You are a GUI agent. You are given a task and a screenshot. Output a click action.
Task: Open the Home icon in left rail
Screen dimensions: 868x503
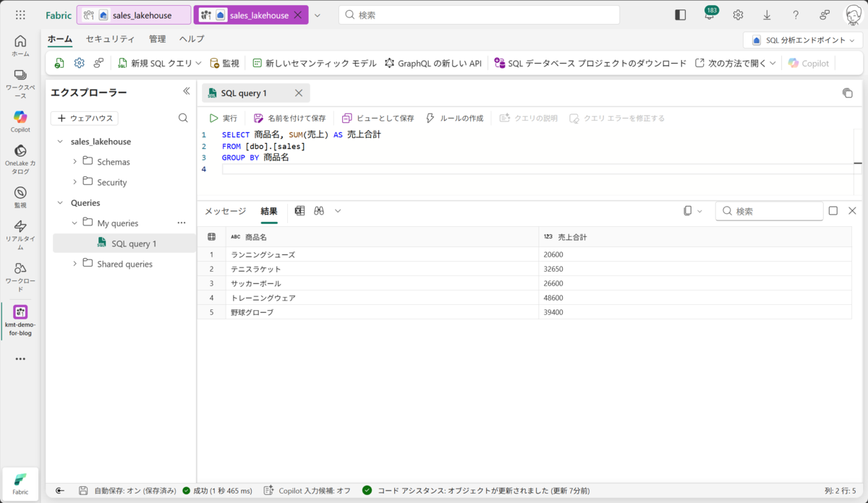point(20,46)
